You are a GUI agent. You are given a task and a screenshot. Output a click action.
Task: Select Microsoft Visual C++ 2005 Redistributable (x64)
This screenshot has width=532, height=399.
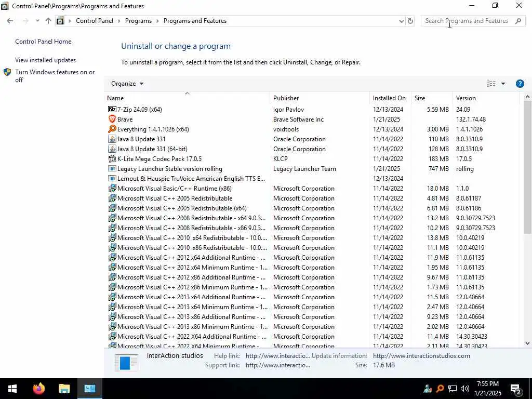[312, 208]
